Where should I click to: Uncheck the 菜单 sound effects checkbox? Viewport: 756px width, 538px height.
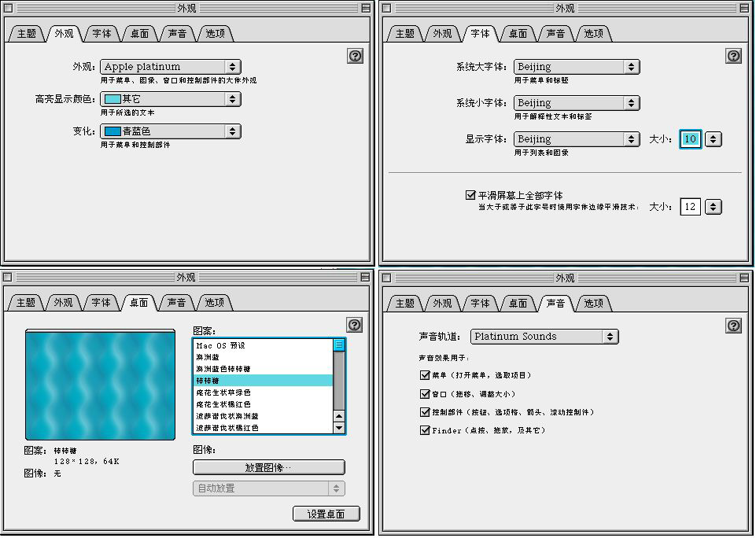click(426, 376)
